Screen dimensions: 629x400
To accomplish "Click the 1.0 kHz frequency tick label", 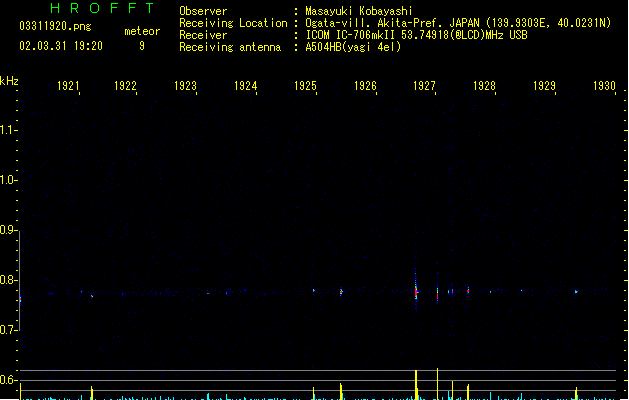I will click(7, 180).
